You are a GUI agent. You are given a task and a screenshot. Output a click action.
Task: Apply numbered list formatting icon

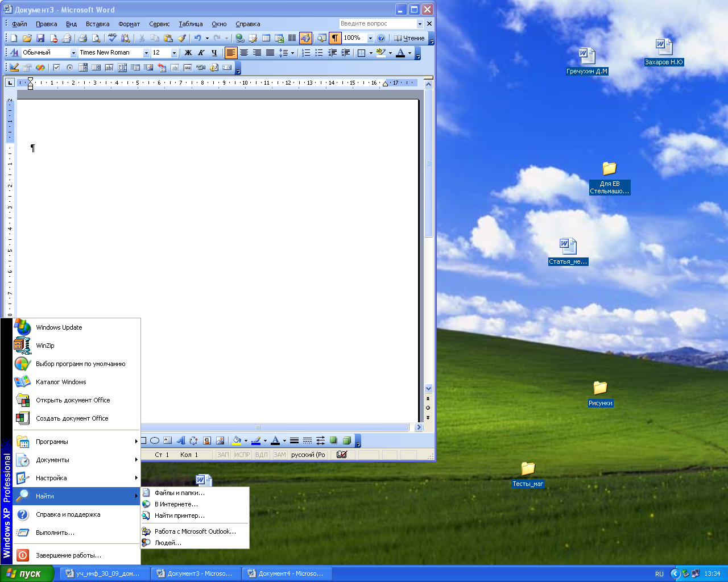pos(306,52)
